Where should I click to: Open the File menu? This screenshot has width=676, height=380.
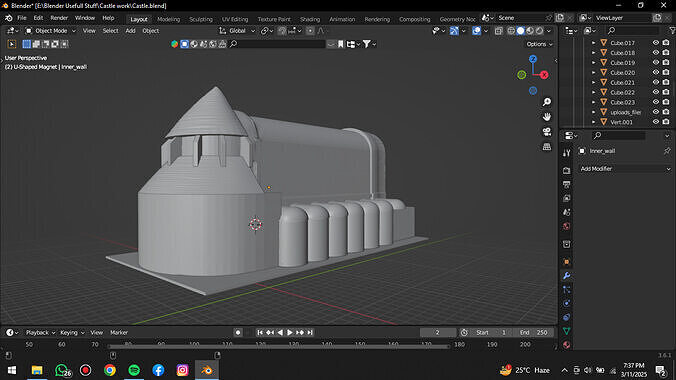point(22,18)
